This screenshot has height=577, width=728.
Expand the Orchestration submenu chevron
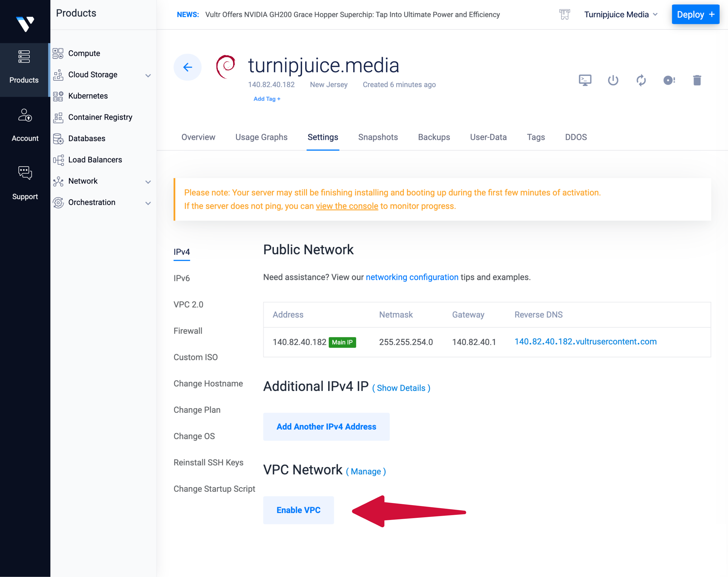[x=148, y=203]
